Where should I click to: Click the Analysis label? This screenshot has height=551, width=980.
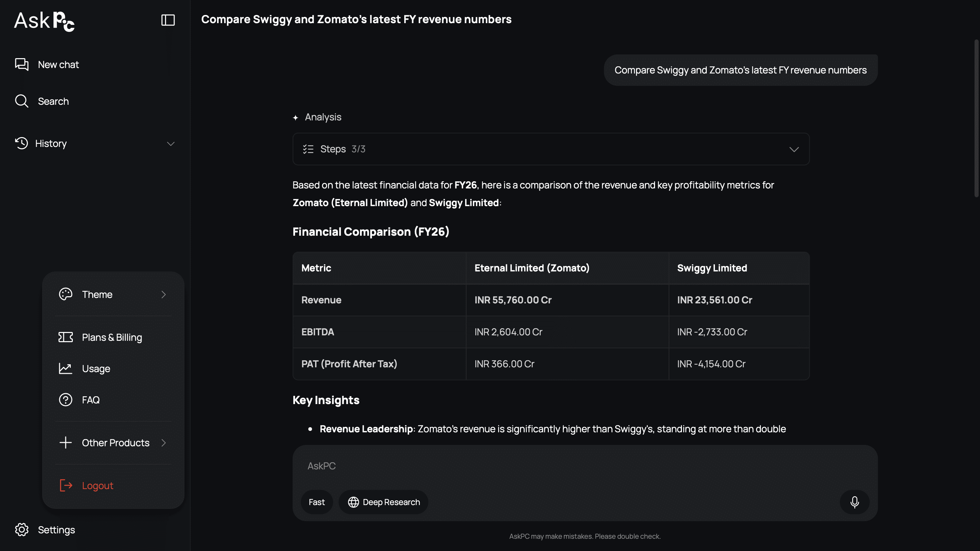(x=323, y=117)
